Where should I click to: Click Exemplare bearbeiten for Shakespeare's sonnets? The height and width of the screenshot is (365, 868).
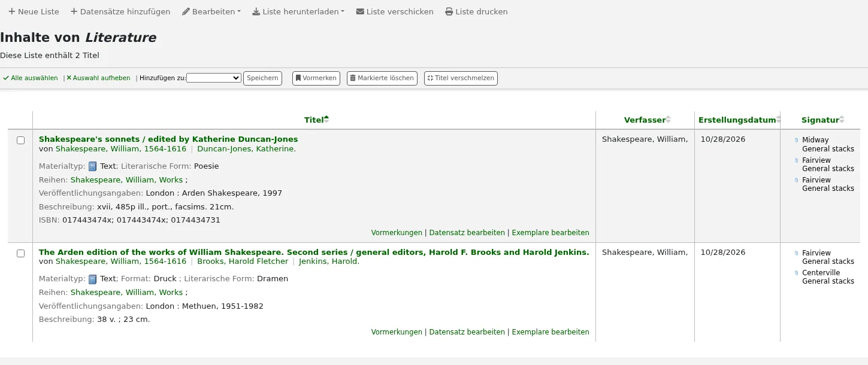click(x=551, y=232)
